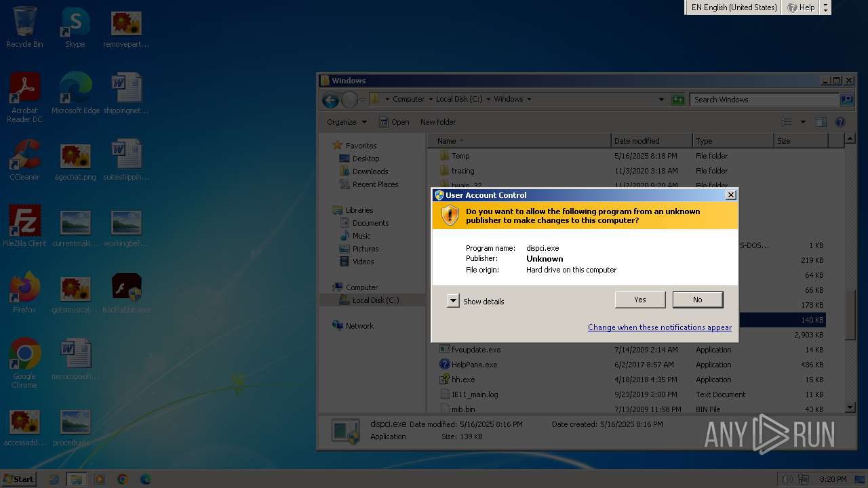Sort by the Type column header

pos(733,141)
